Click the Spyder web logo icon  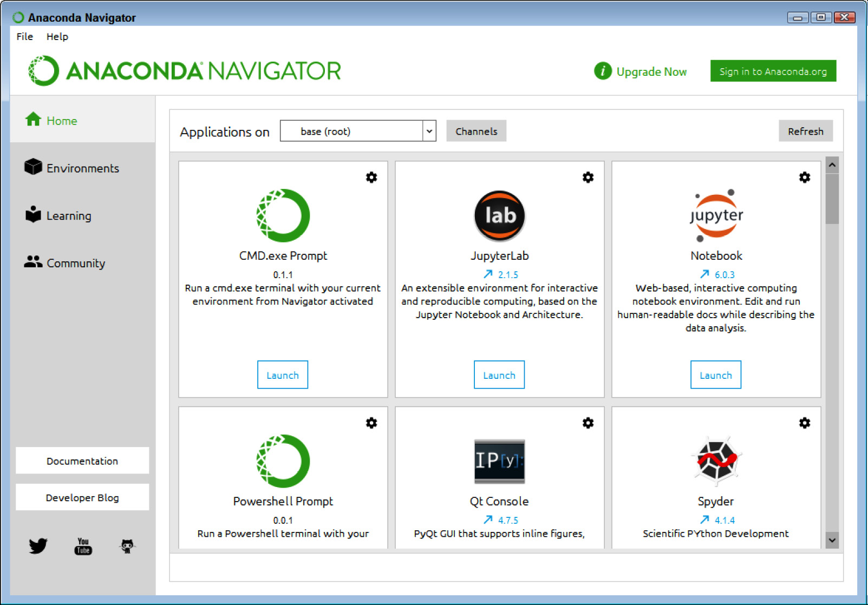pos(716,461)
